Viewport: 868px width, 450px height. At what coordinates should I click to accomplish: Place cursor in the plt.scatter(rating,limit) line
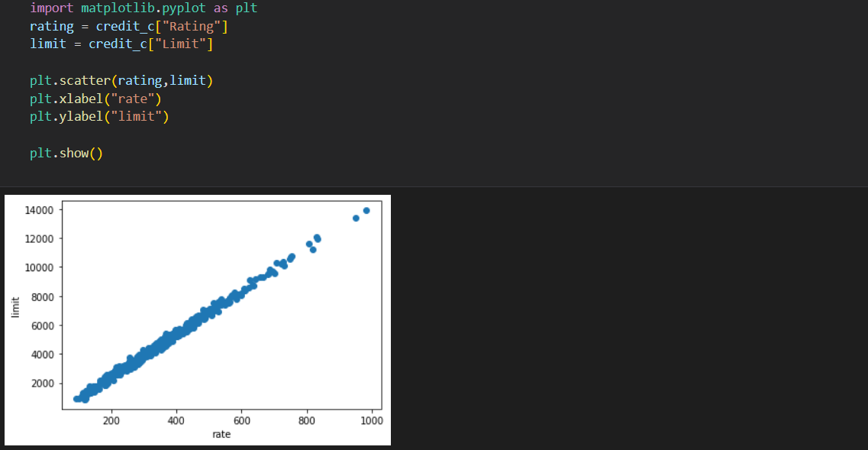coord(121,81)
